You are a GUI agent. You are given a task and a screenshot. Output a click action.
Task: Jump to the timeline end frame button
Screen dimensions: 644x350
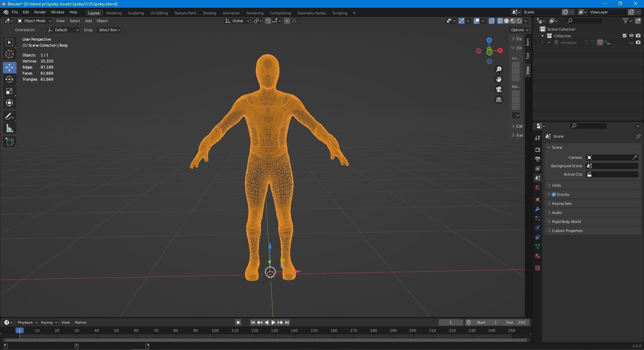tap(287, 322)
